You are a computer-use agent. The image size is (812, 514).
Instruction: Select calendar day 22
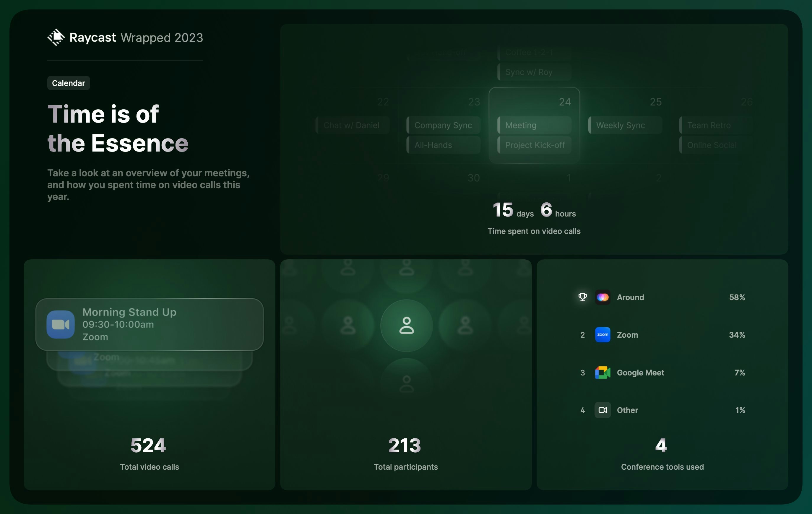(x=383, y=102)
